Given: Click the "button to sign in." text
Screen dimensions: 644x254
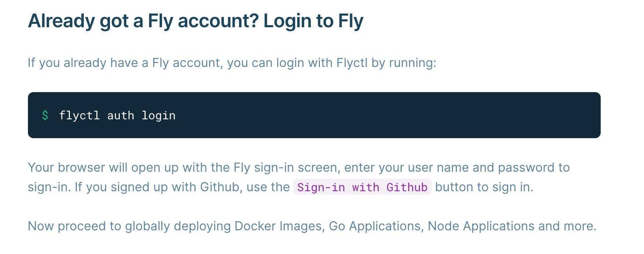Looking at the screenshot, I should 484,187.
